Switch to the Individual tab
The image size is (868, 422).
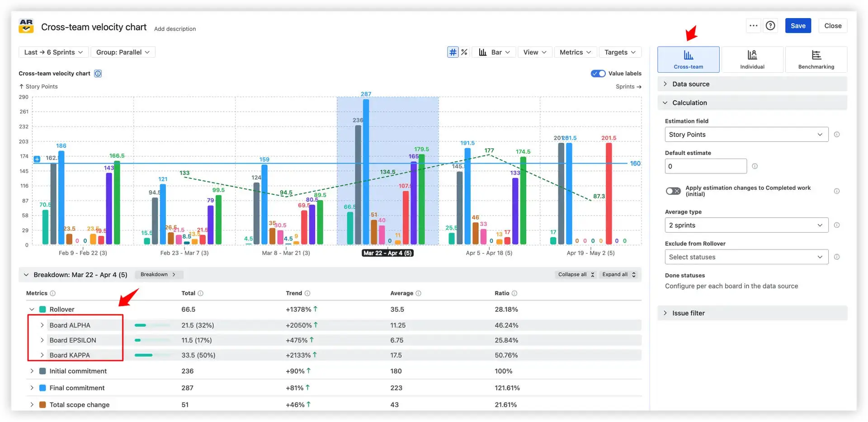[x=752, y=59]
